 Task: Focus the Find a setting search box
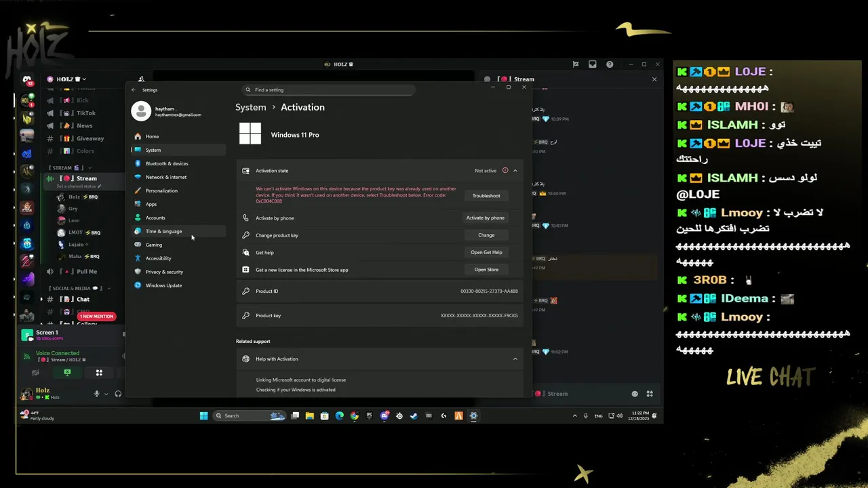coord(328,89)
